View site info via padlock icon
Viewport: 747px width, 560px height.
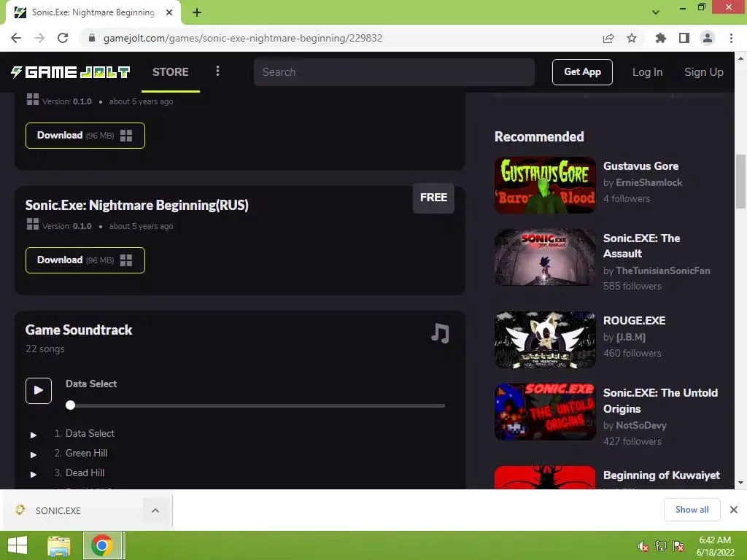tap(92, 38)
